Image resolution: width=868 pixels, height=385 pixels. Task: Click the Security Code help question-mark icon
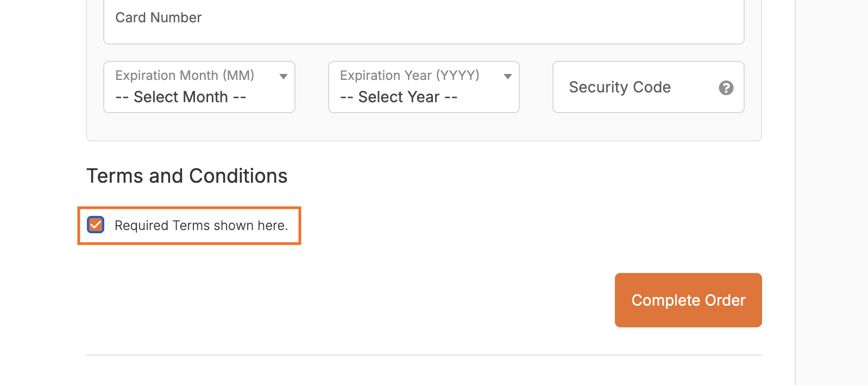point(726,88)
